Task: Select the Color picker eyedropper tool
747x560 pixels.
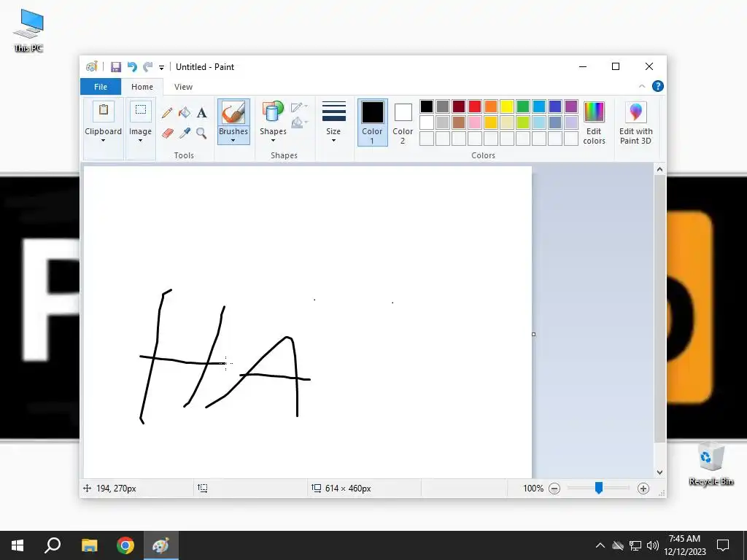Action: click(185, 133)
